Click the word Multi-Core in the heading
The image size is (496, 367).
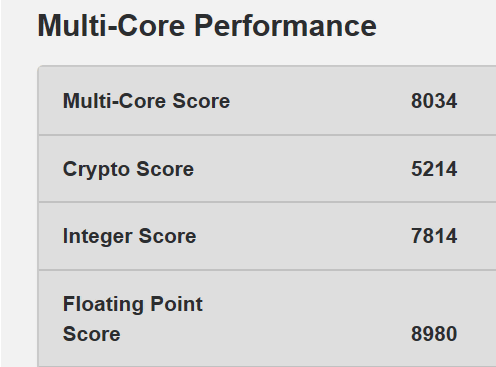pos(111,26)
